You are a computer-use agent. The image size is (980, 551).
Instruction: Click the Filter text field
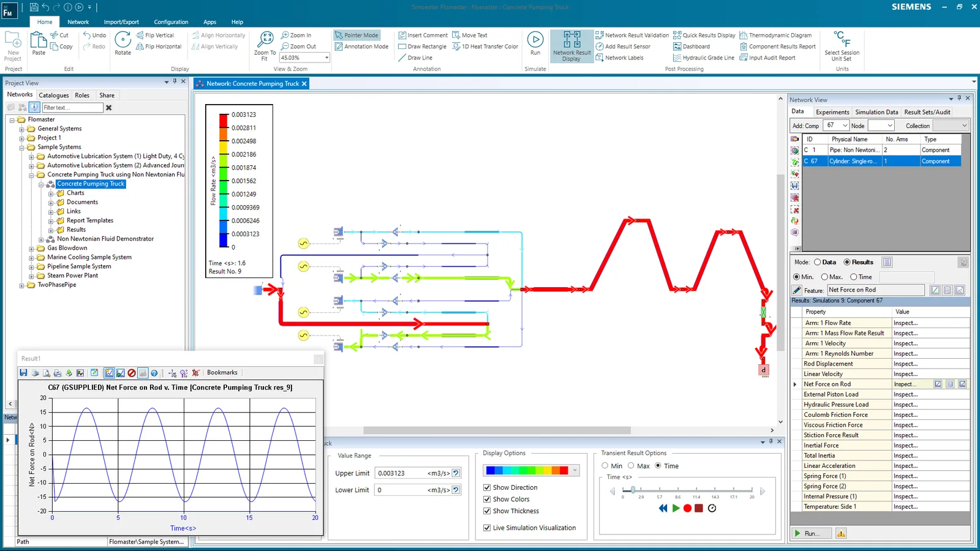point(72,108)
